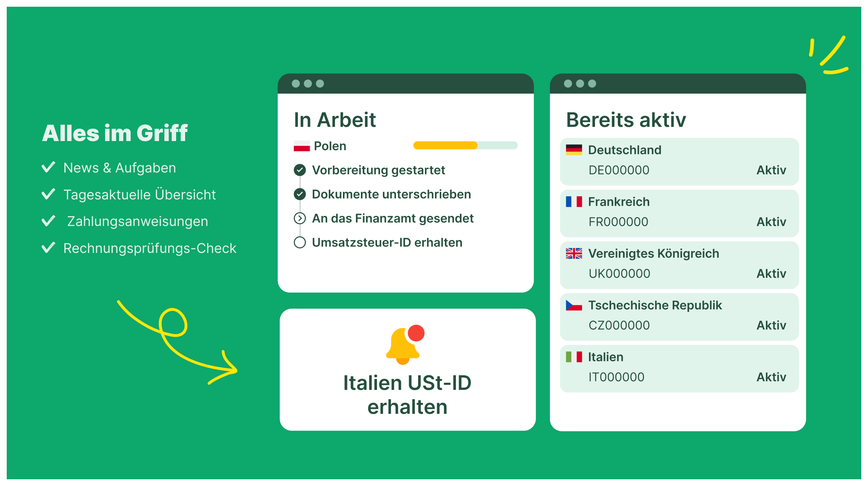Click the Italien flag icon
868x486 pixels.
coord(574,357)
